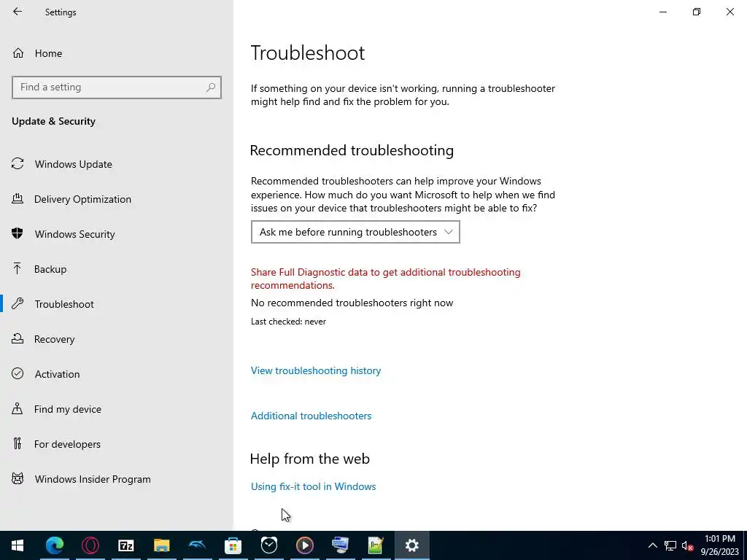Open Additional troubleshooters
The image size is (747, 560).
[x=311, y=416]
